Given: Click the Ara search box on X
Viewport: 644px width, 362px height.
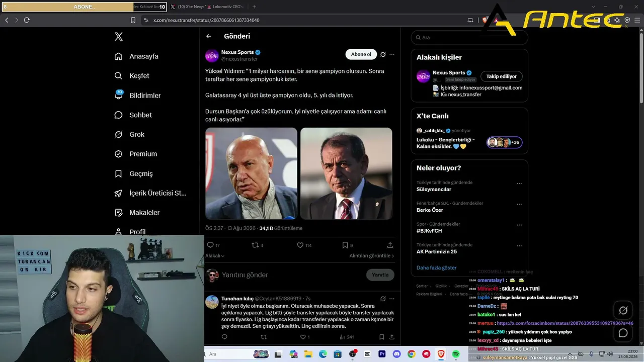Looking at the screenshot, I should (x=469, y=38).
